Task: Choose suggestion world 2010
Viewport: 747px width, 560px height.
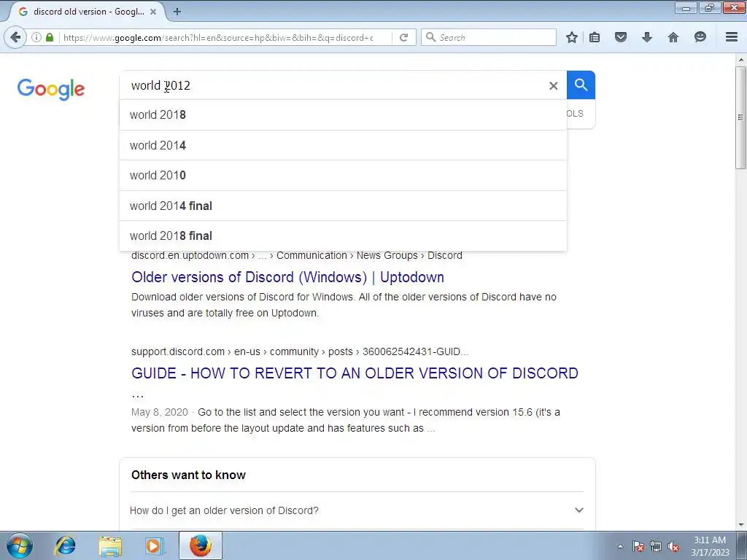Action: click(x=343, y=175)
